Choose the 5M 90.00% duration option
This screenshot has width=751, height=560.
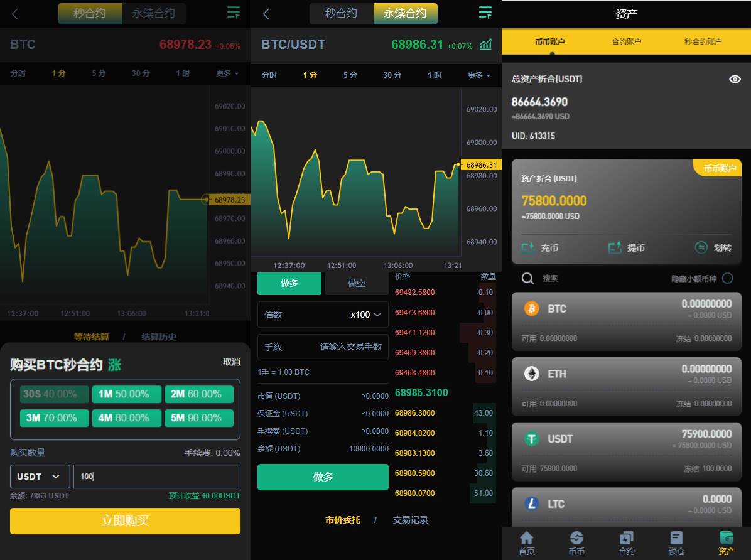(198, 418)
